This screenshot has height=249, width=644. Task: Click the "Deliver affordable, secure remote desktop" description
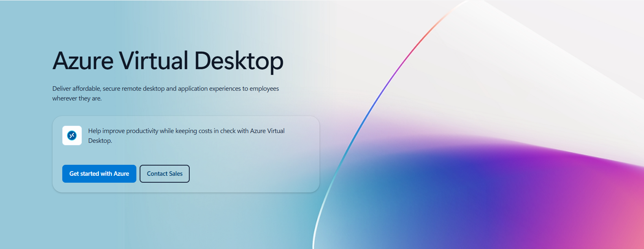point(166,93)
